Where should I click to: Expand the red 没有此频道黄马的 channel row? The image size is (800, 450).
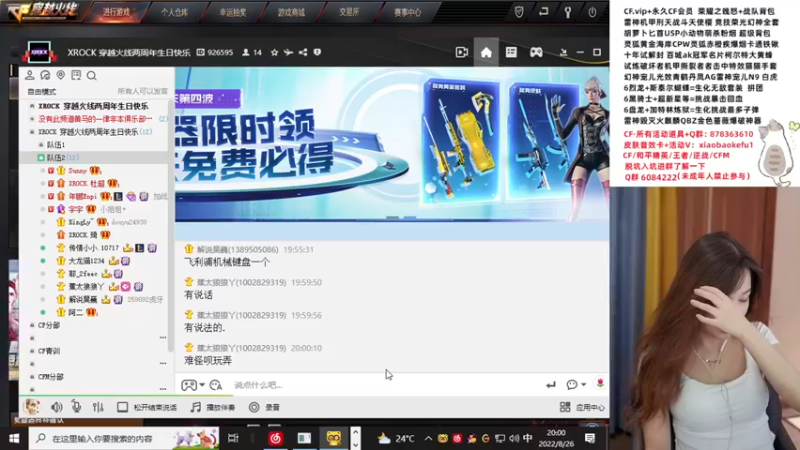pos(33,119)
